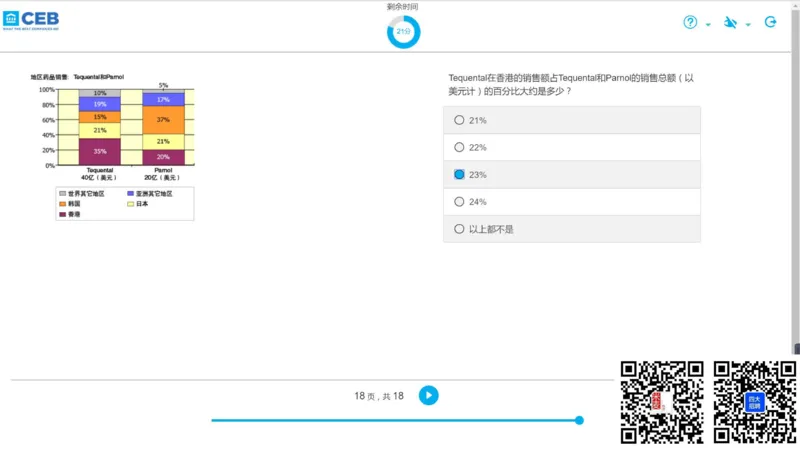Click the chart title 地区药品销售
Image resolution: width=800 pixels, height=450 pixels.
(77, 77)
